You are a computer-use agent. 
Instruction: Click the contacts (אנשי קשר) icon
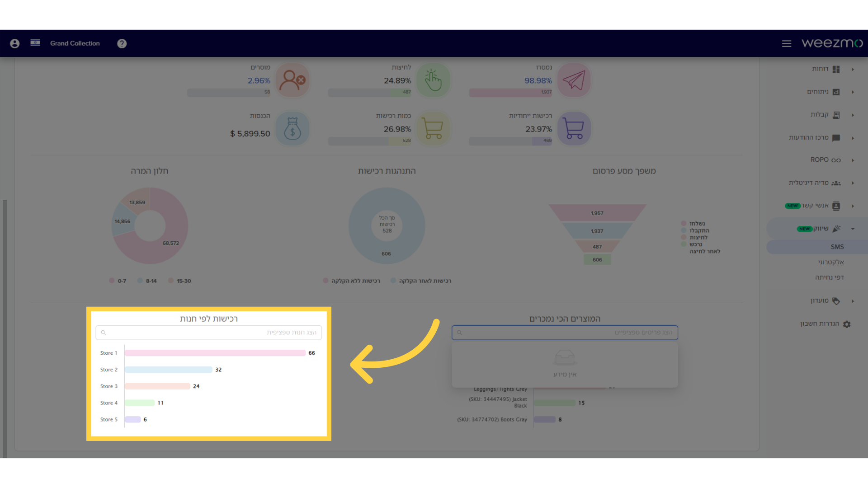pos(836,206)
